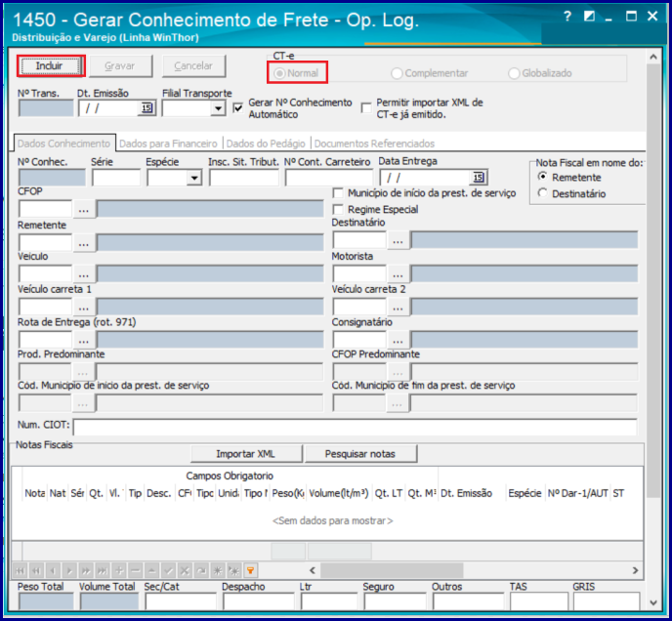Focus the Série input field
The height and width of the screenshot is (621, 672).
116,178
